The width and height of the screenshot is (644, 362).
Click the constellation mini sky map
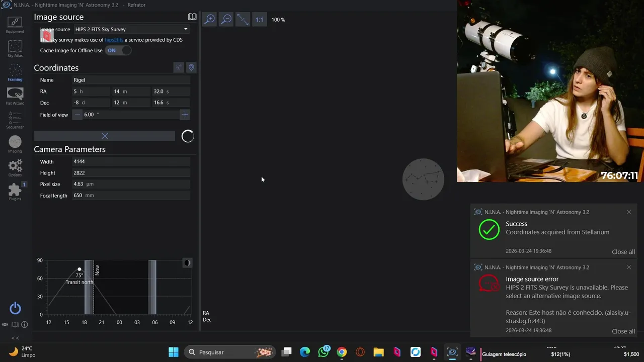point(423,179)
